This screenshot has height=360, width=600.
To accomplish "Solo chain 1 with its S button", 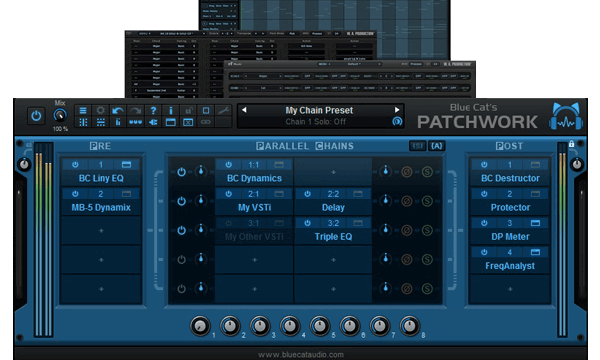I will (427, 172).
